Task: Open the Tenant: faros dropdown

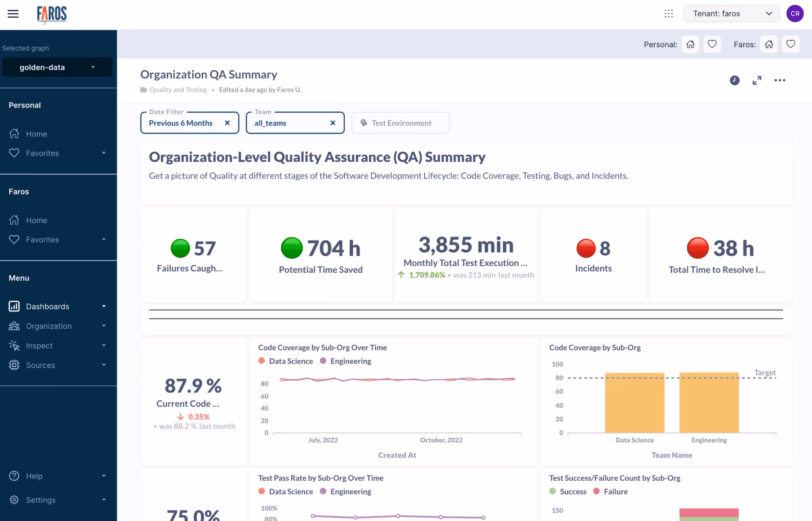Action: pos(731,14)
